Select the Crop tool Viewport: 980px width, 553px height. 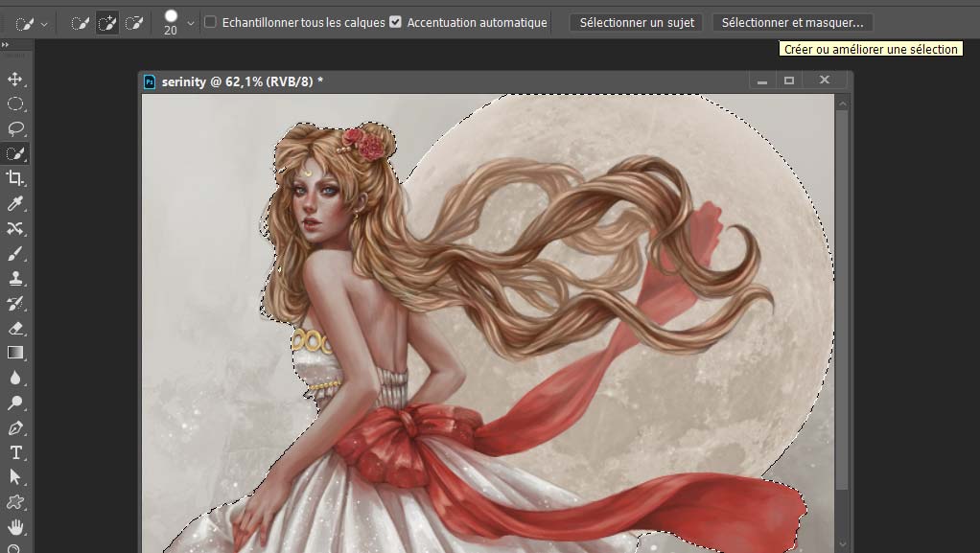[15, 178]
